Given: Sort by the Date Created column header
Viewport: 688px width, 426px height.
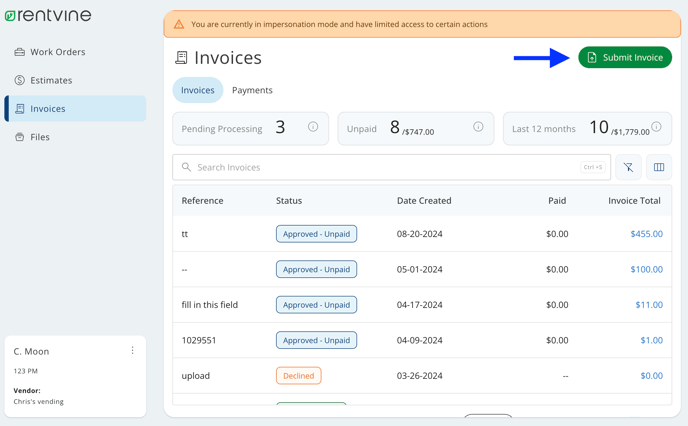Looking at the screenshot, I should 424,200.
